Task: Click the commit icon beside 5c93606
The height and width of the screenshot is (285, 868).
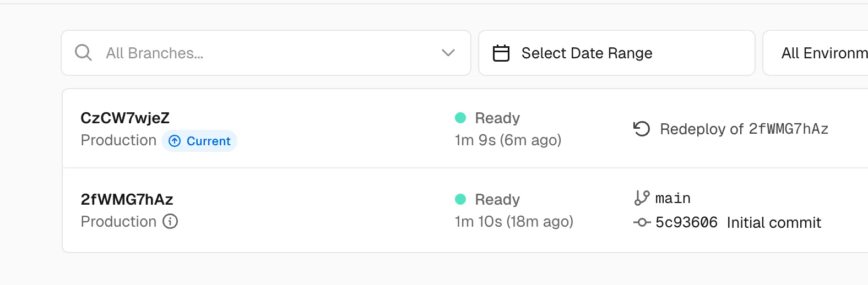Action: click(x=642, y=222)
